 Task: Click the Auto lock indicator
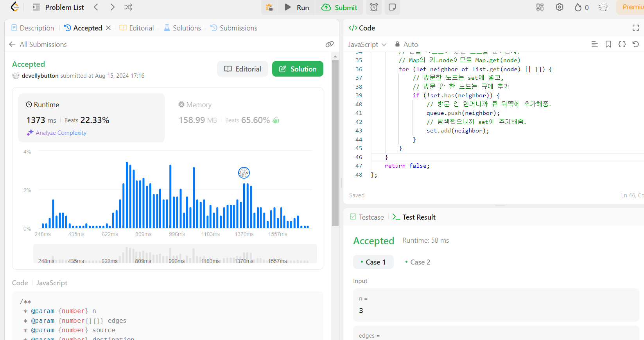406,45
